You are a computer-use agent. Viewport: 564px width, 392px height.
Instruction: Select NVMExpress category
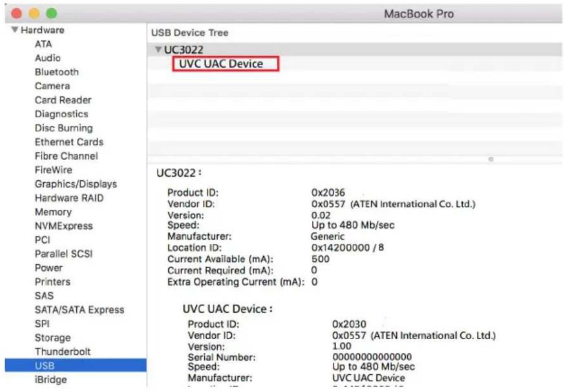coord(64,226)
